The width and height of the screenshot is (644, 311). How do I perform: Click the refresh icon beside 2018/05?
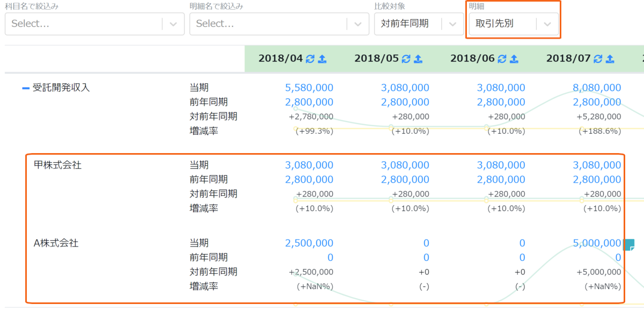(x=406, y=59)
